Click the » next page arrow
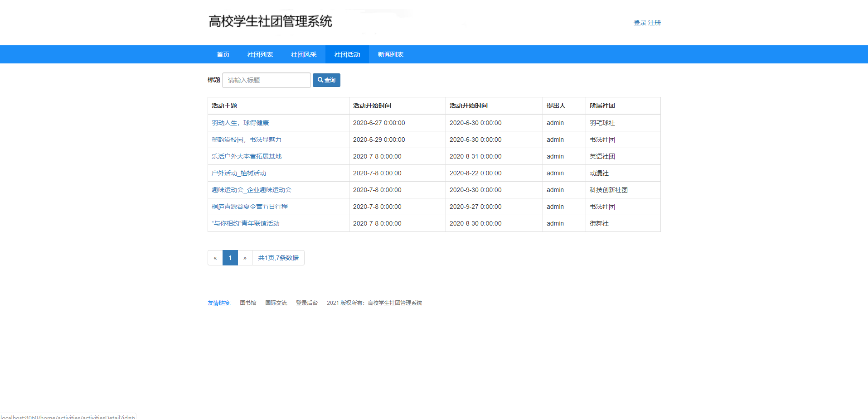 pos(245,257)
